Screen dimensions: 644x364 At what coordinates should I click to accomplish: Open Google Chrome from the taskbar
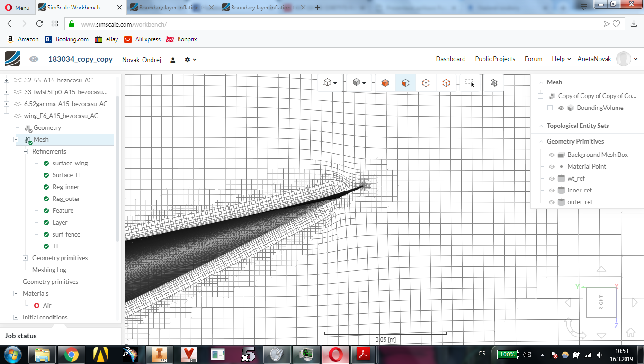(x=72, y=354)
